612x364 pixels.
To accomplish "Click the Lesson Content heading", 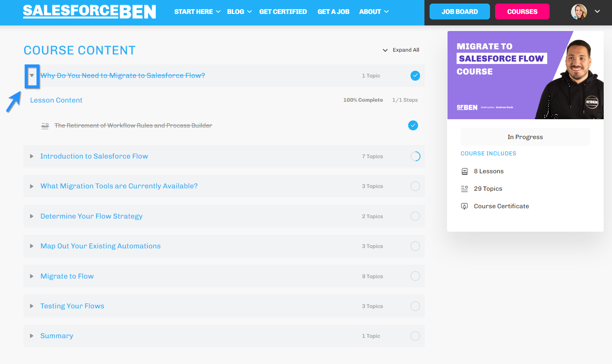I will pyautogui.click(x=56, y=100).
